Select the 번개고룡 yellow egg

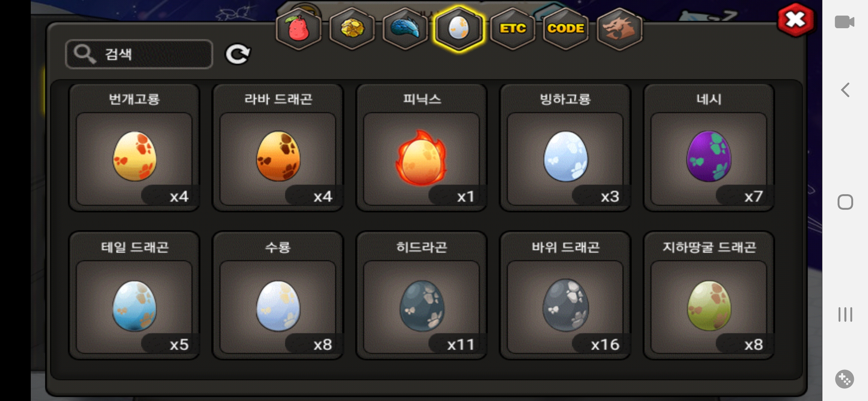pos(134,148)
